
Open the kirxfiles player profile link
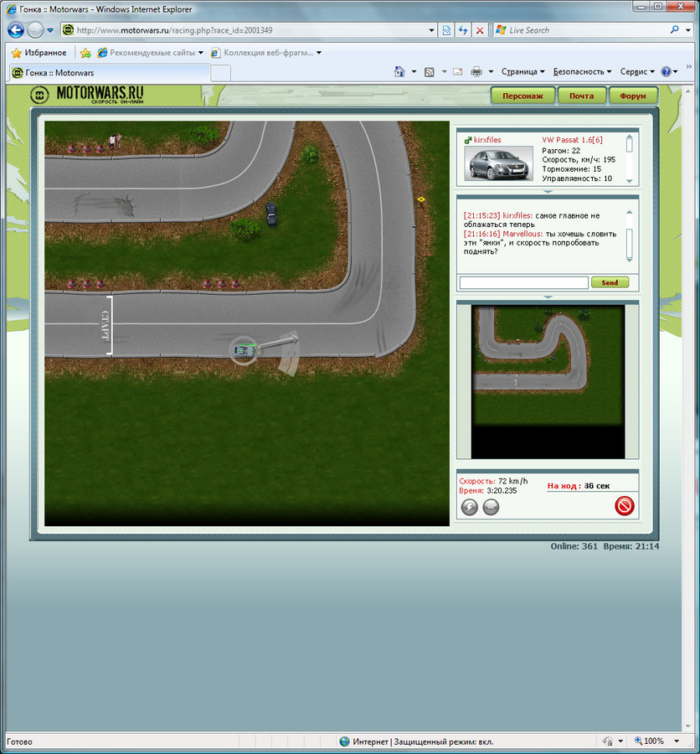[487, 140]
